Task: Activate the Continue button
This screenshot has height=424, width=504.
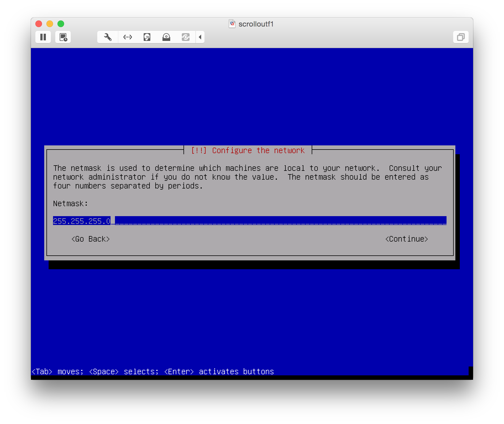Action: click(x=406, y=239)
